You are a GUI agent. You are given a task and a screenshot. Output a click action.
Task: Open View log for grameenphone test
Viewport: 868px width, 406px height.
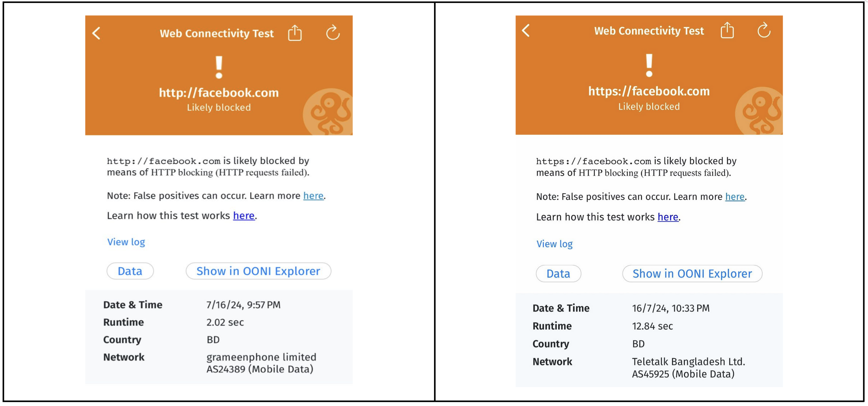pos(126,242)
